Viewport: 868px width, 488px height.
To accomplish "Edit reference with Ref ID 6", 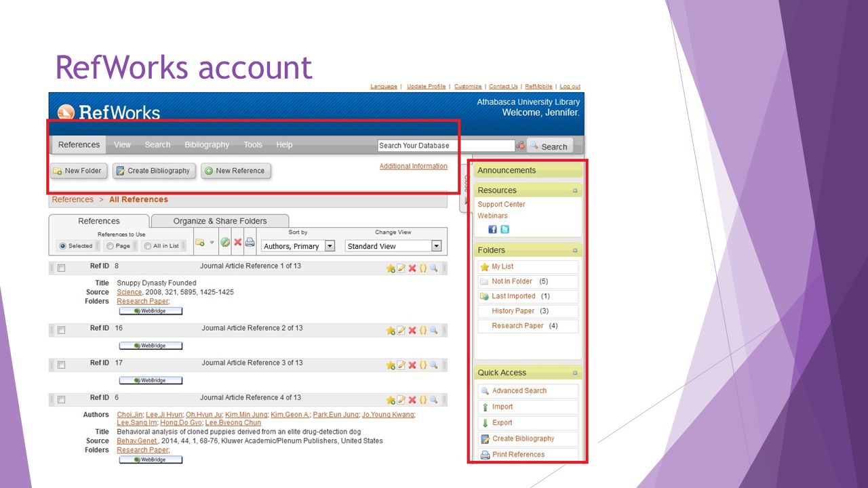I will point(401,400).
